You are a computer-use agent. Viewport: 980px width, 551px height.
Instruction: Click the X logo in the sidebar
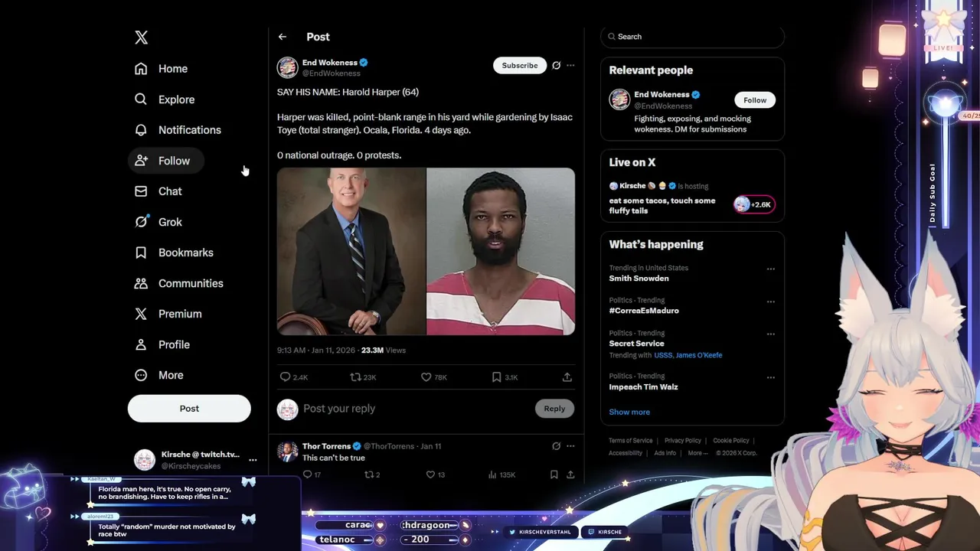coord(141,37)
